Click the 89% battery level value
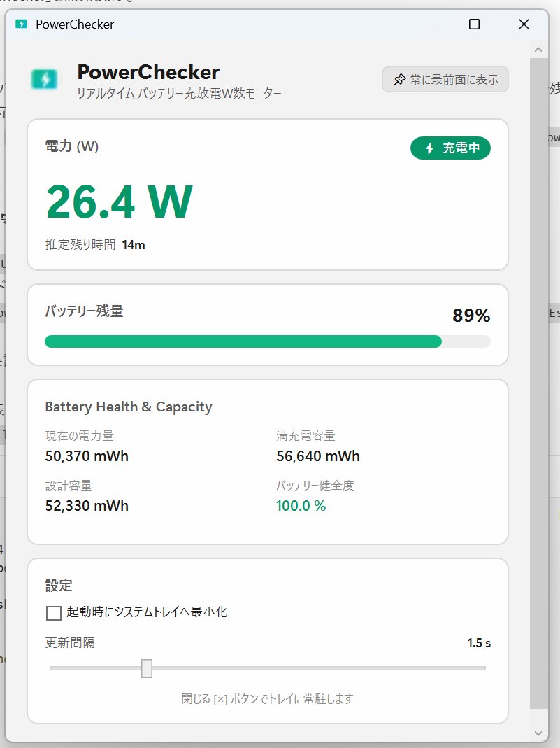Viewport: 560px width, 748px height. 471,316
